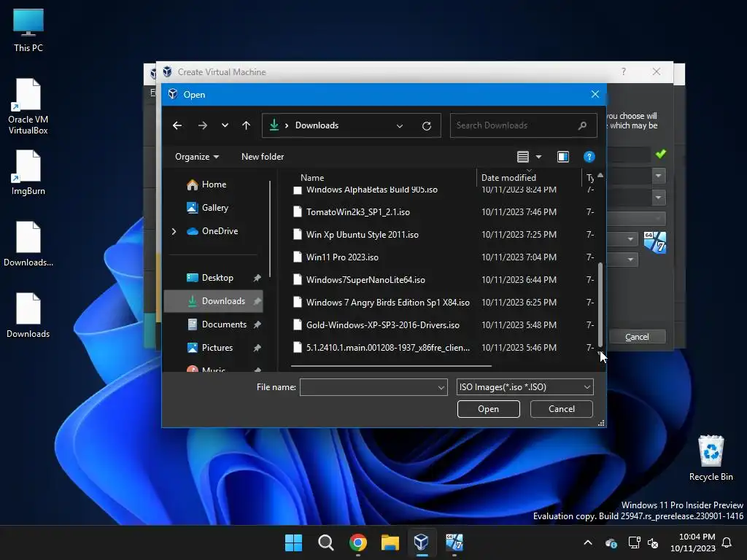Open the Recycle Bin
The width and height of the screenshot is (747, 560).
pyautogui.click(x=711, y=458)
